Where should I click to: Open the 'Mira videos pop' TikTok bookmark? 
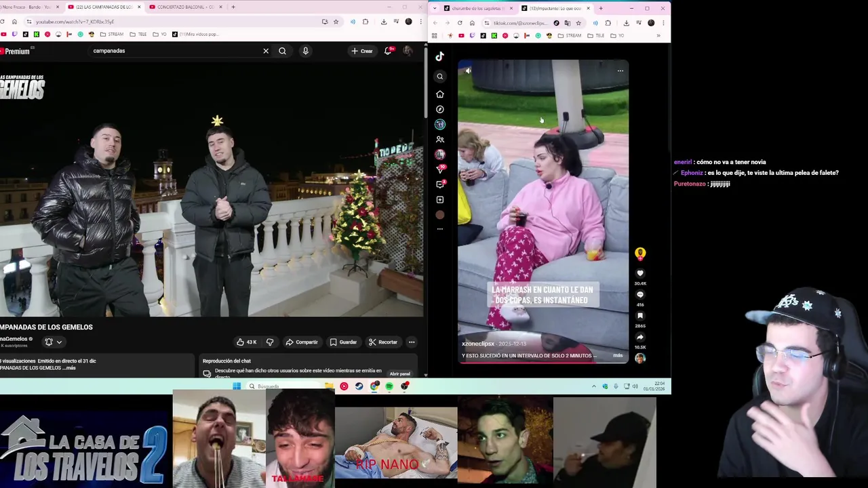[x=195, y=34]
